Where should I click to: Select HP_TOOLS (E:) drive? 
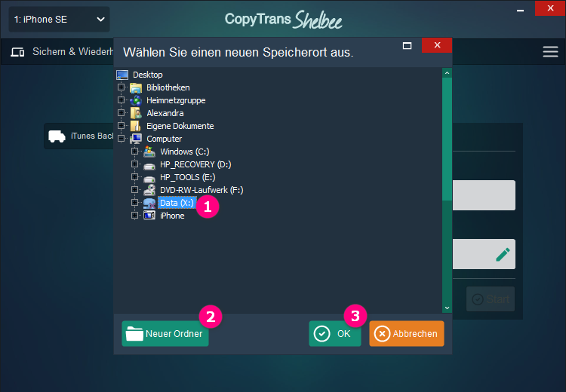click(x=187, y=177)
